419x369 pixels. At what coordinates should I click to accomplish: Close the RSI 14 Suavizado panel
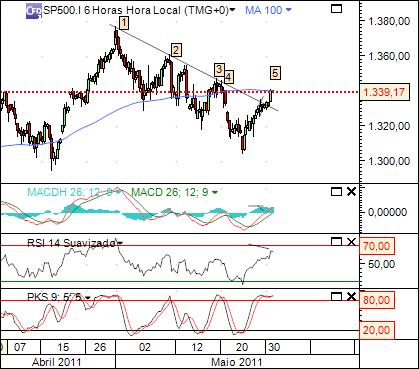351,242
